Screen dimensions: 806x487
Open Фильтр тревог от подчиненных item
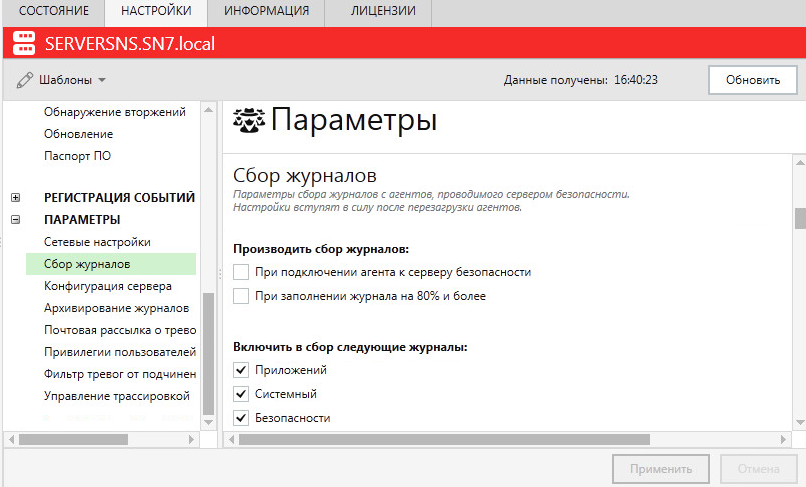tap(120, 374)
